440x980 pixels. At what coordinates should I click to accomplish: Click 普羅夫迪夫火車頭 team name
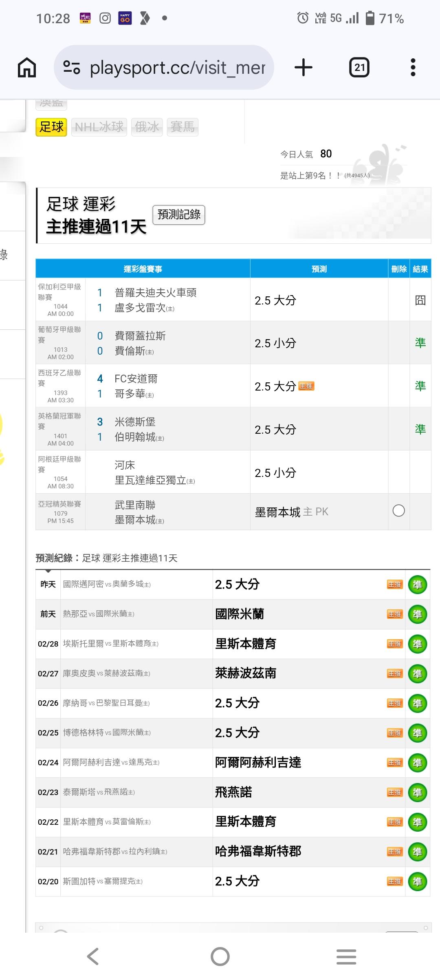click(x=156, y=293)
